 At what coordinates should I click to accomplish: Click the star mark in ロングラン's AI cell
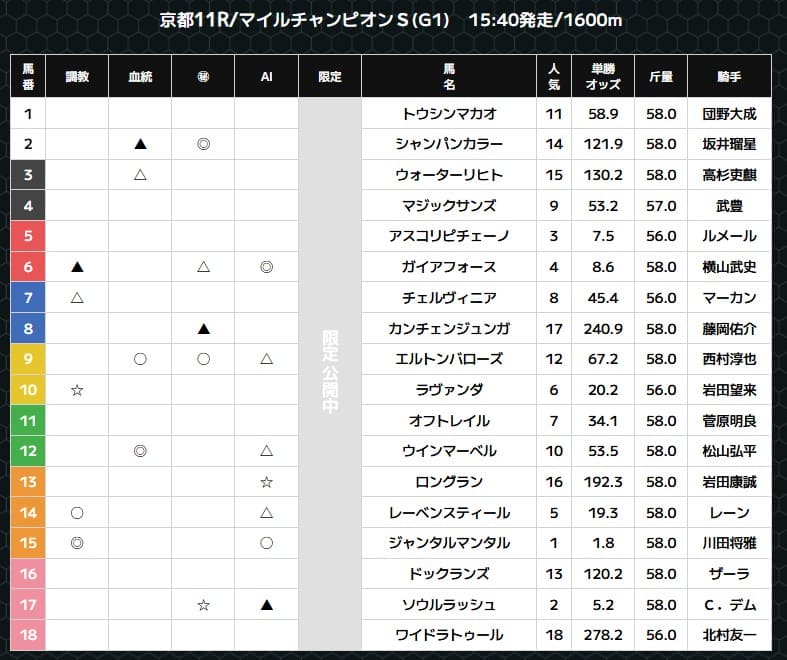266,482
